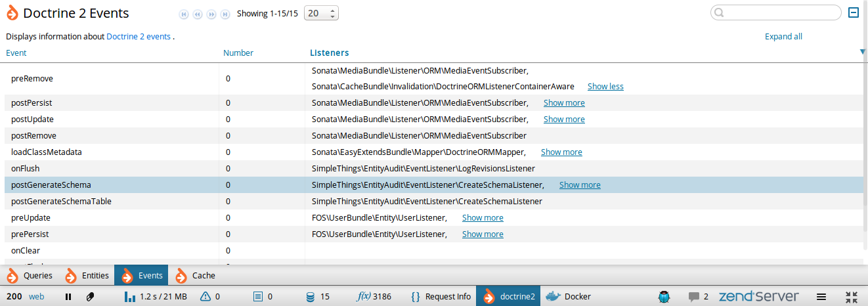Open the Doctrine 2 events link
This screenshot has height=306, width=868.
pyautogui.click(x=139, y=37)
